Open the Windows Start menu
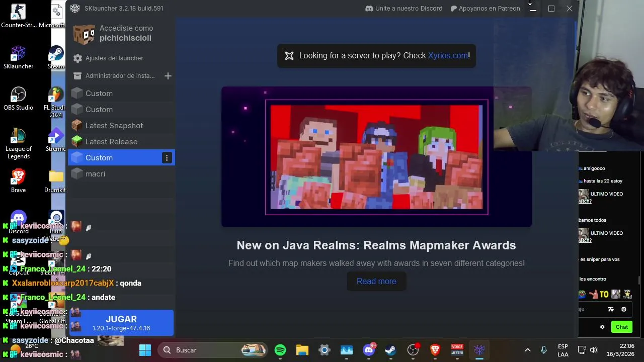The image size is (644, 362). [145, 350]
